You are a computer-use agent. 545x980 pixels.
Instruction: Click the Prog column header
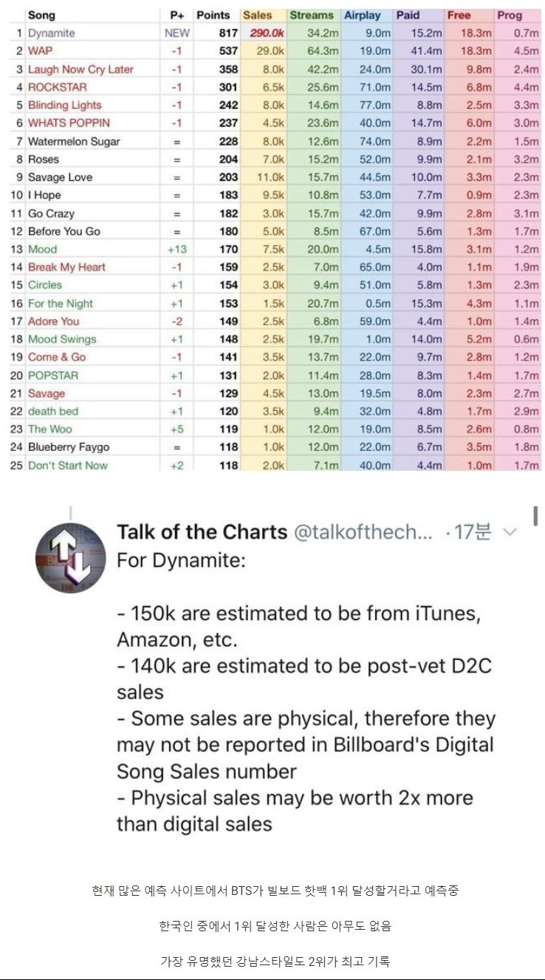(510, 15)
